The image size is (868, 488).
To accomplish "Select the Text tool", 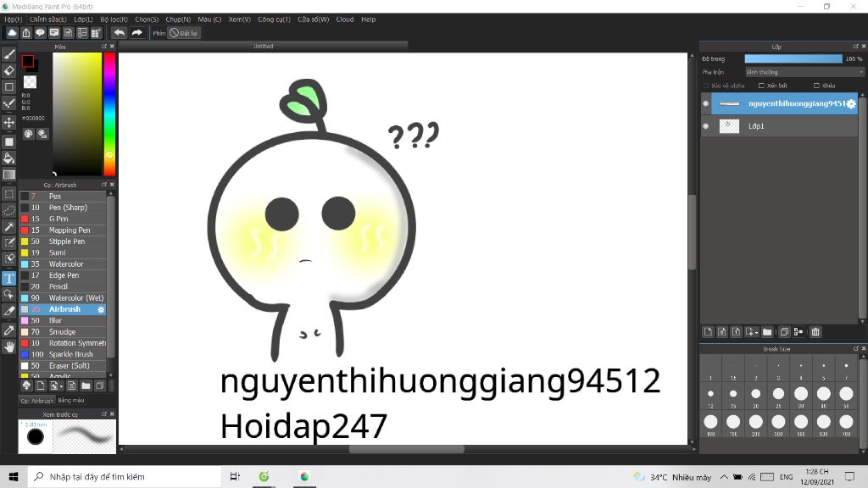I will [x=9, y=278].
